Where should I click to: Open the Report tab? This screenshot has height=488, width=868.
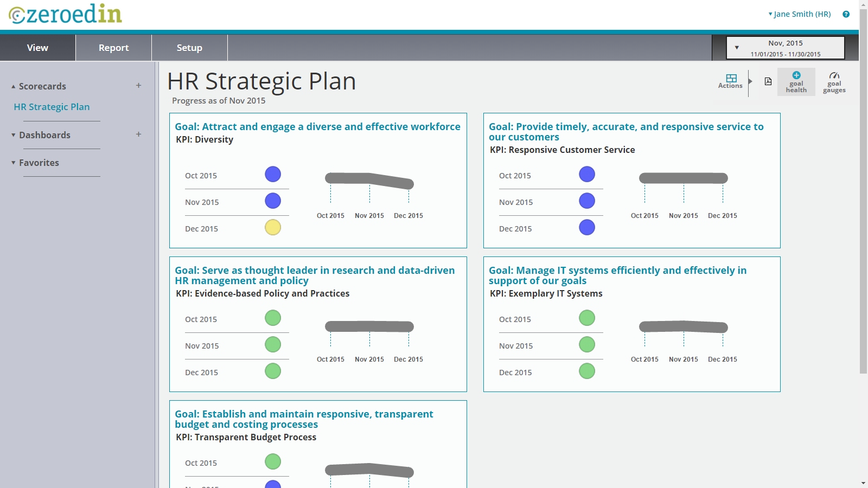coord(113,48)
